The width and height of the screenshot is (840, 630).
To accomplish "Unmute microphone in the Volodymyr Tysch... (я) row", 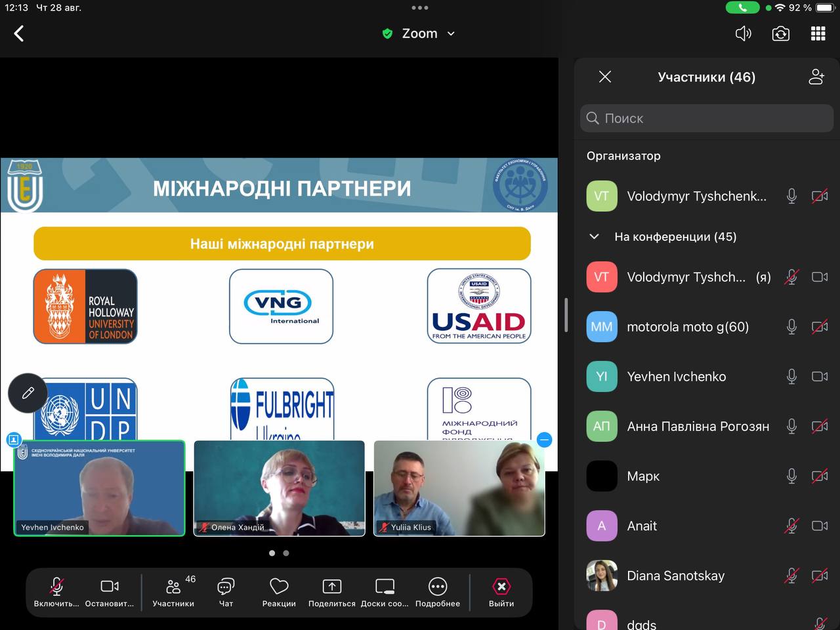I will (791, 277).
